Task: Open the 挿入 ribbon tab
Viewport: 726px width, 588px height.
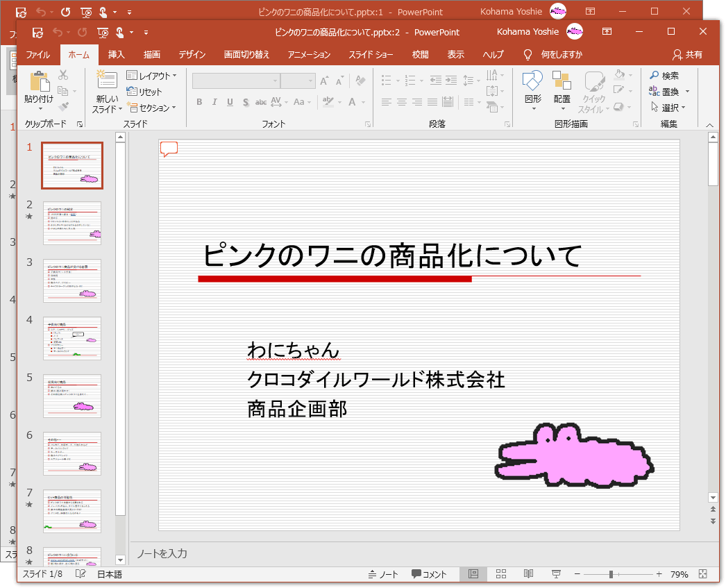Action: pyautogui.click(x=117, y=55)
